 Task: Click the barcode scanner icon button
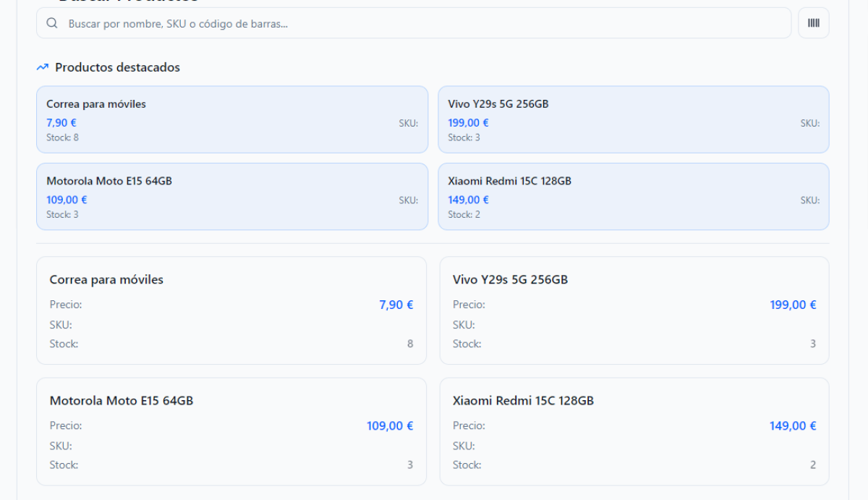pyautogui.click(x=814, y=23)
